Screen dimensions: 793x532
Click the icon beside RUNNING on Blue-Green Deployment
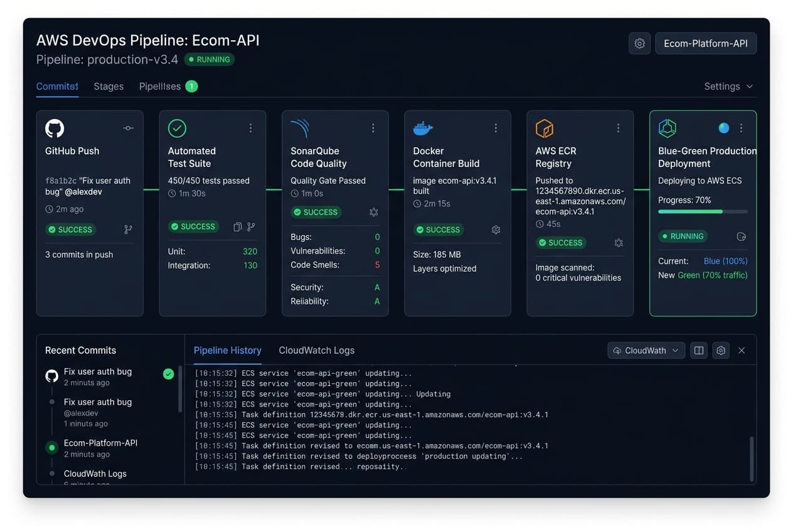point(741,237)
